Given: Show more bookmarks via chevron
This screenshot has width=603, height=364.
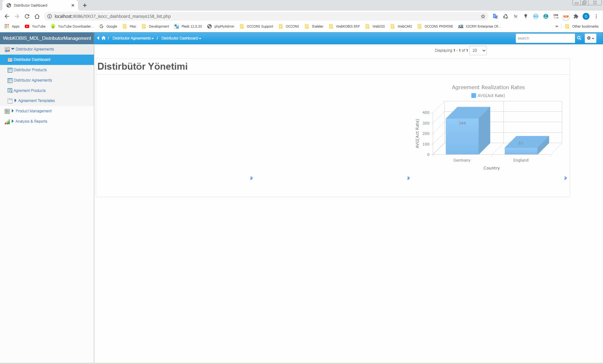Looking at the screenshot, I should click(557, 26).
